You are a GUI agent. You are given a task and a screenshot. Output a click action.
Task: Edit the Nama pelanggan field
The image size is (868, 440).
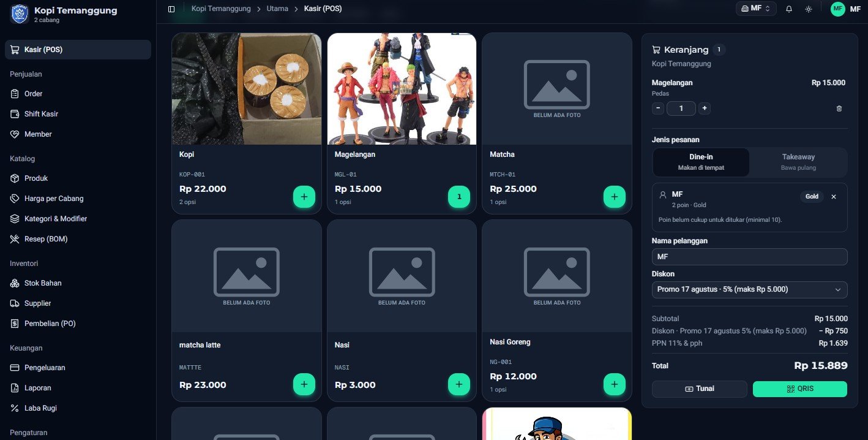tap(750, 257)
